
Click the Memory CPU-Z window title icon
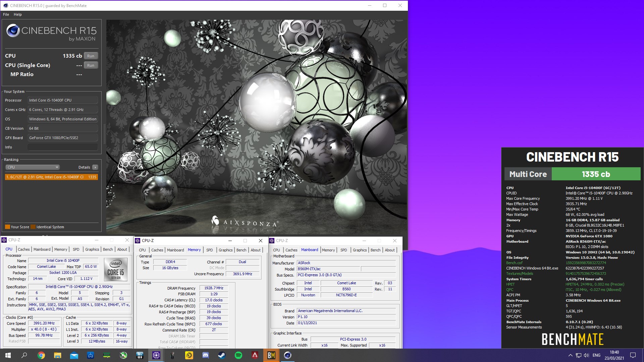(138, 241)
